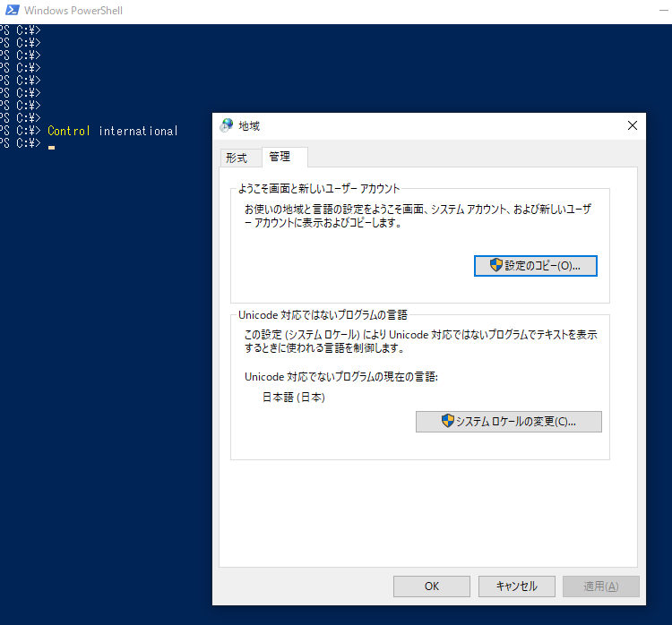Screen dimensions: 672x625
Task: Click the 'ようこそ画面と新しいユーザー アカウント' group label
Action: tap(319, 189)
